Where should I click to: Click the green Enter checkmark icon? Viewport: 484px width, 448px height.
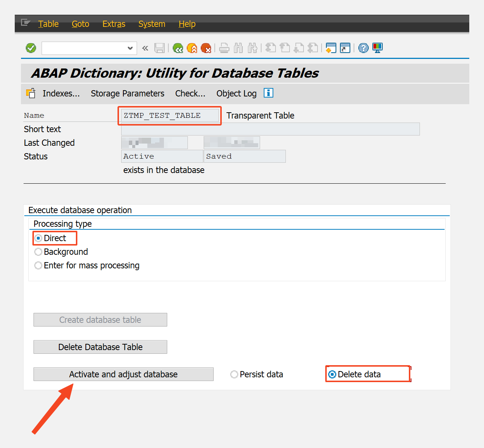[31, 48]
